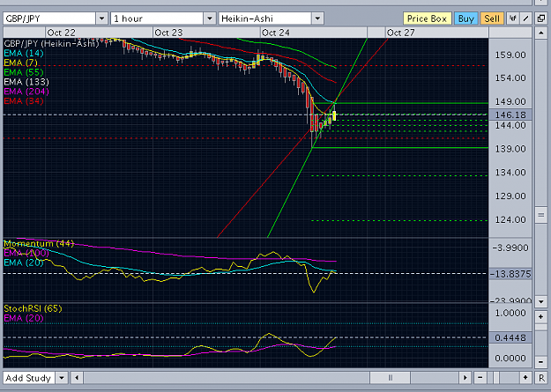This screenshot has width=551, height=392.
Task: Click the 146.18 current price tag
Action: [510, 115]
